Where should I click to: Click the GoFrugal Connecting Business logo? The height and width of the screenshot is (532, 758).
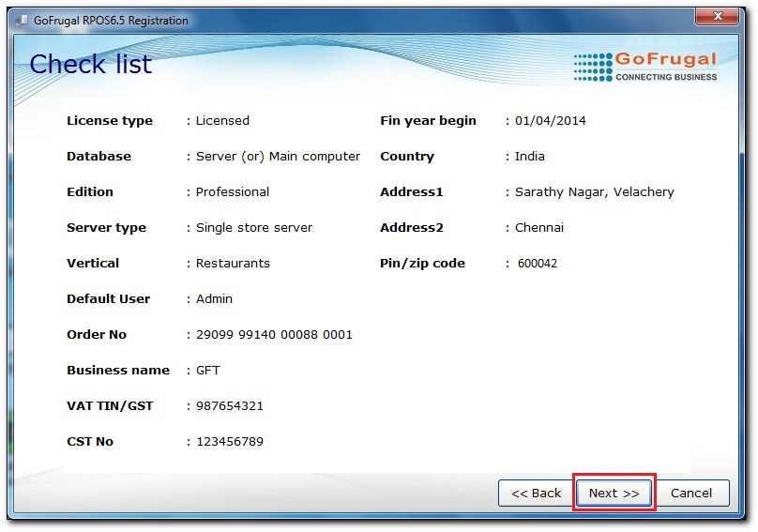[645, 67]
